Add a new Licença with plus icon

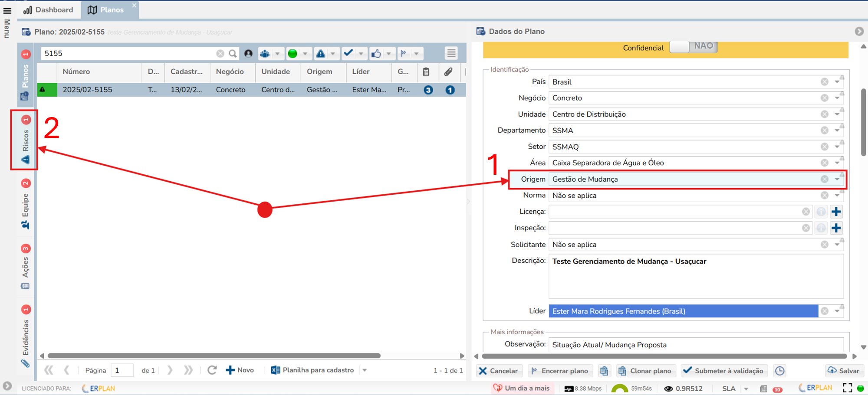pos(836,212)
